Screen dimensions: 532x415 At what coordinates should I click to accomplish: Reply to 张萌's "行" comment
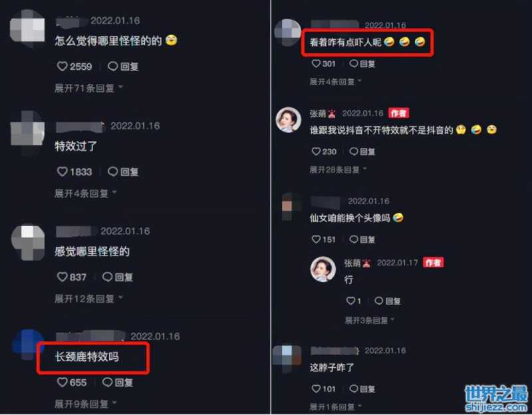pos(387,301)
